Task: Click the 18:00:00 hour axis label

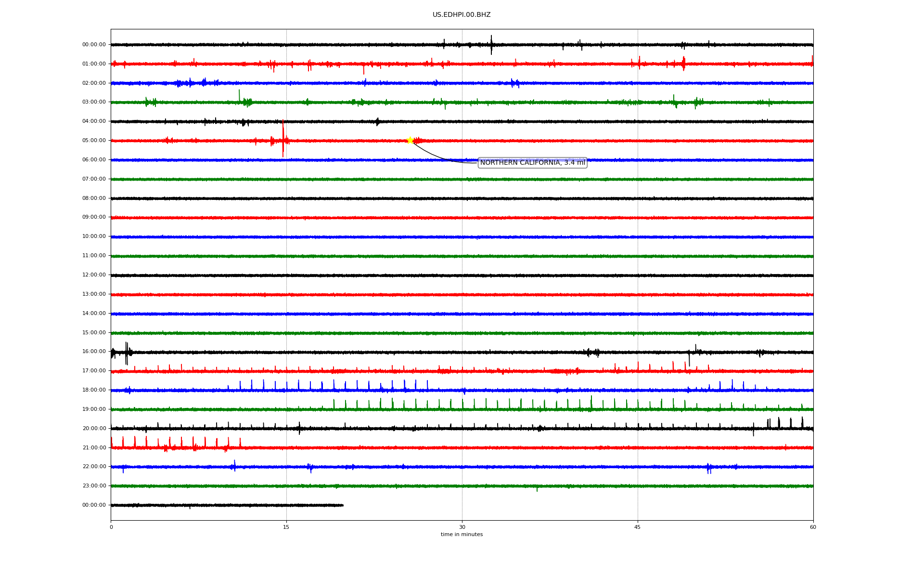Action: click(x=94, y=390)
